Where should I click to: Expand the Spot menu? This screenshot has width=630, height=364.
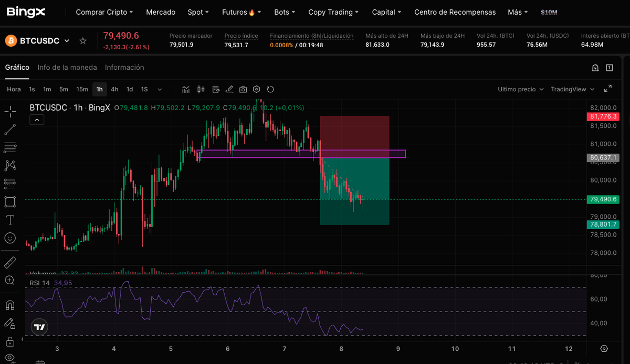[198, 12]
